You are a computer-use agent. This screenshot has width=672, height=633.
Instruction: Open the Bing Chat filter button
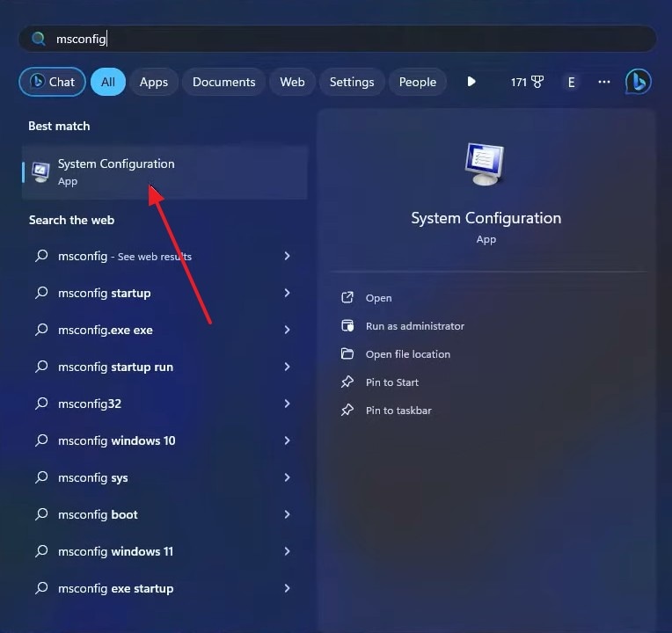coord(52,82)
